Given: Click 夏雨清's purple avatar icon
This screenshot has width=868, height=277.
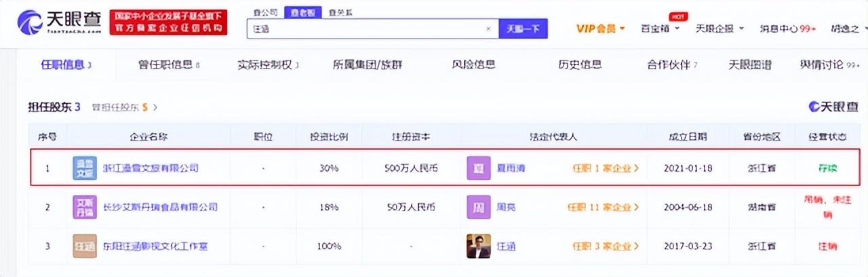Looking at the screenshot, I should (x=478, y=168).
